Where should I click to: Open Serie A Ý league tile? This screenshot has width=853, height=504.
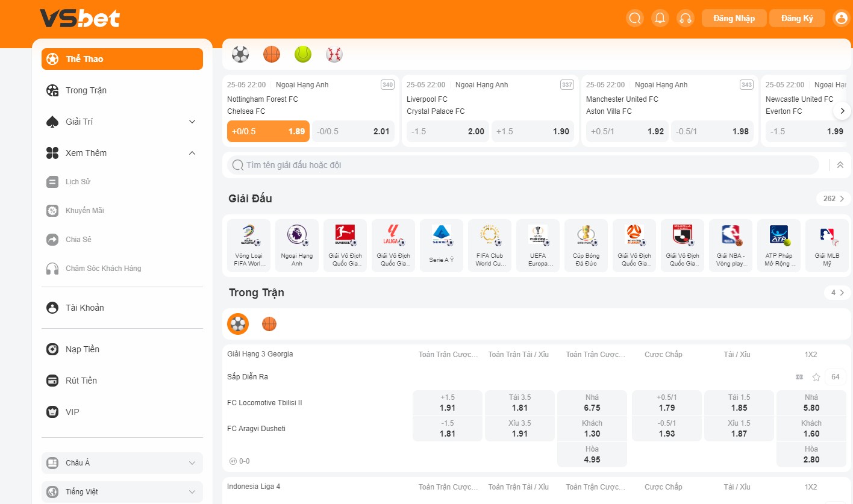pos(442,246)
